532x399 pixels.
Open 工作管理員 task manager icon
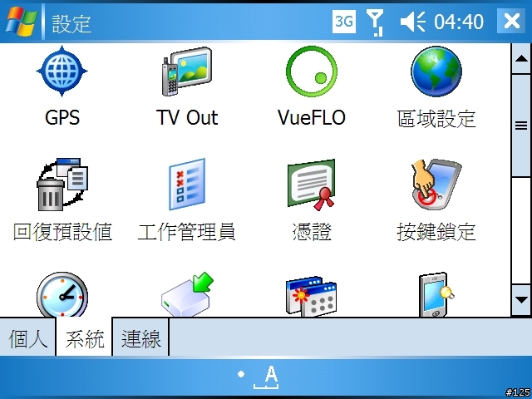187,185
